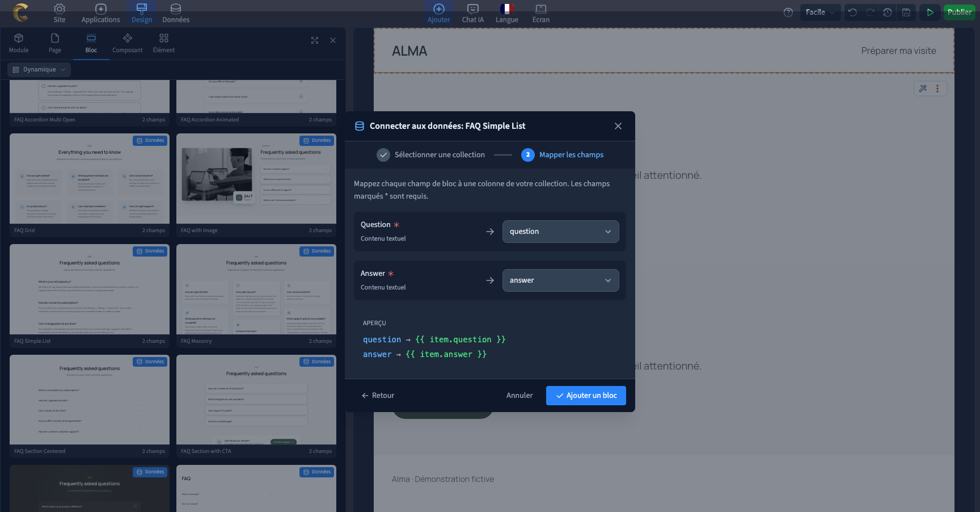The height and width of the screenshot is (512, 980).
Task: Open the version history clock icon
Action: (x=888, y=12)
